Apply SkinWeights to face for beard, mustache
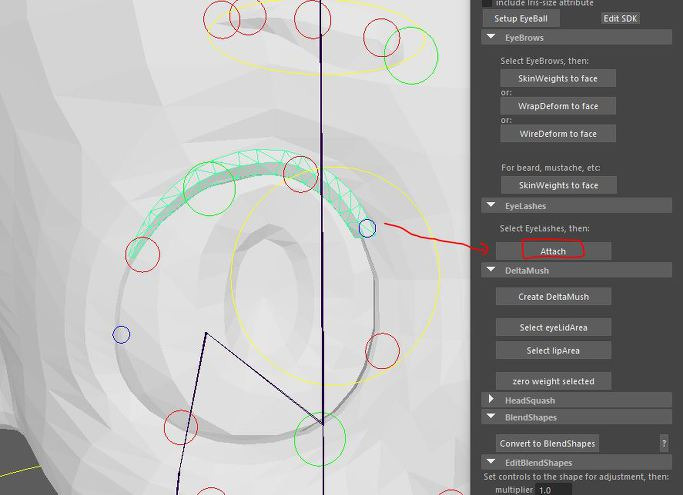This screenshot has width=683, height=495. [x=558, y=185]
